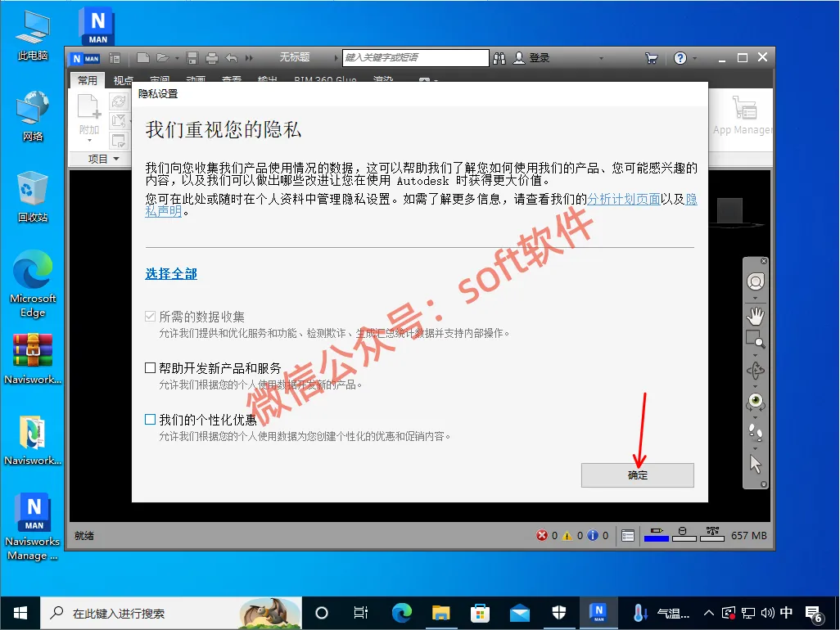Click the 确定 button in privacy dialog

point(637,475)
